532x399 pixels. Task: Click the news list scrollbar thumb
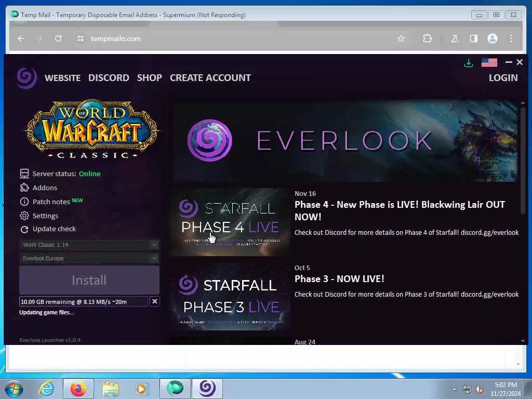pos(523,160)
